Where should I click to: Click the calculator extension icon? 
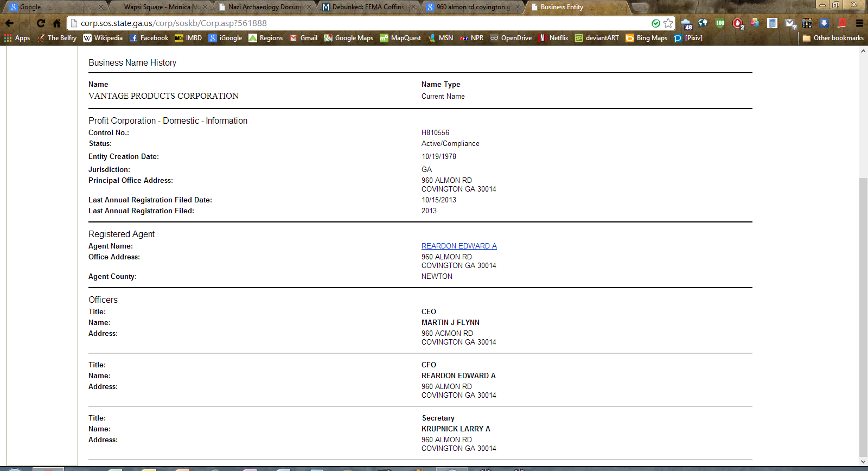click(x=773, y=23)
